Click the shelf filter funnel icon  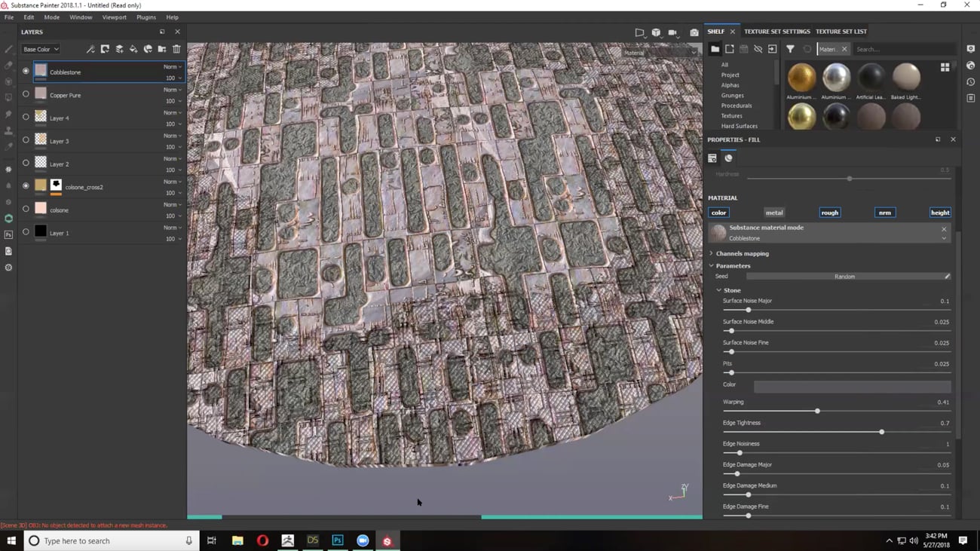(x=790, y=50)
